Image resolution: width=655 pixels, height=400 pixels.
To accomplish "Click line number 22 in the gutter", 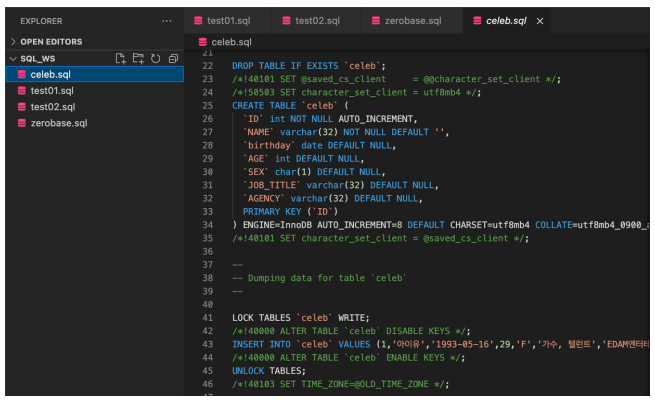I will pos(208,66).
